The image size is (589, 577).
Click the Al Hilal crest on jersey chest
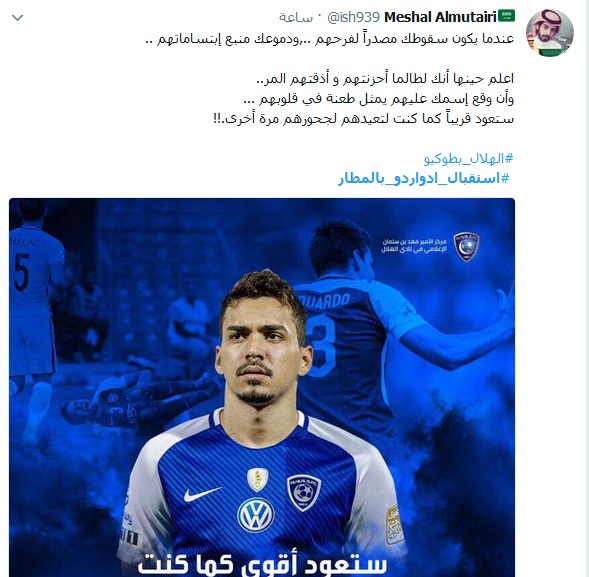click(304, 492)
